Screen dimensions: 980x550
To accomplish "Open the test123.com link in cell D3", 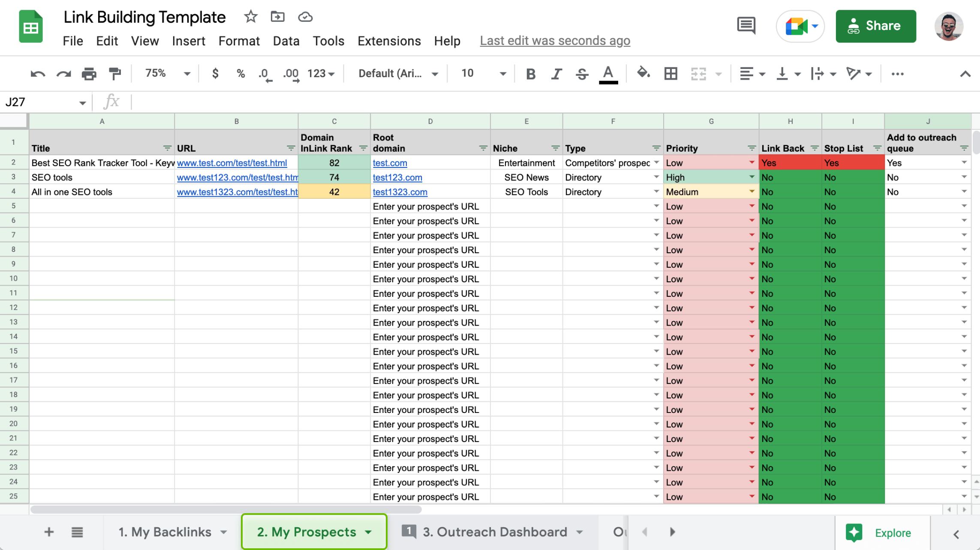I will click(x=397, y=177).
